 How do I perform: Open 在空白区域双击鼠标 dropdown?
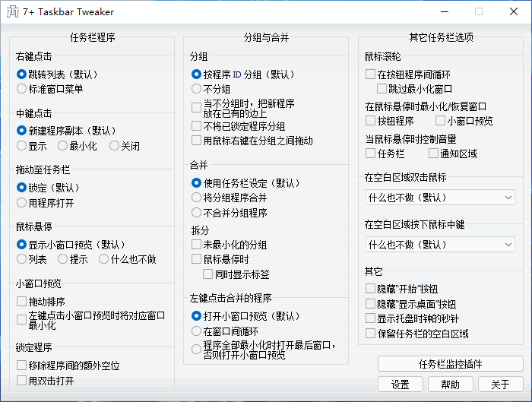(440, 198)
